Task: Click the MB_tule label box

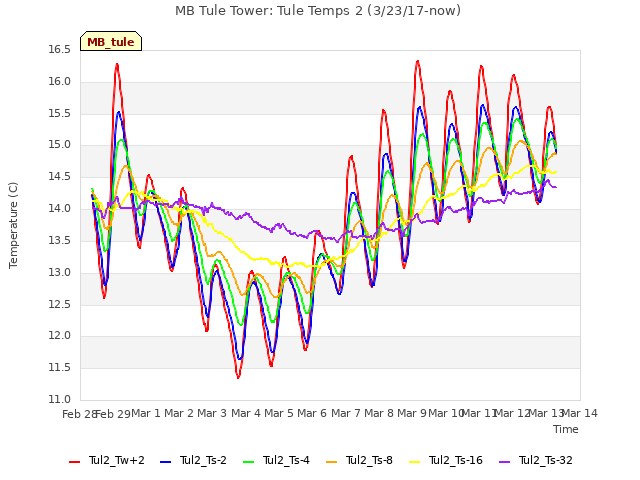Action: click(x=111, y=41)
